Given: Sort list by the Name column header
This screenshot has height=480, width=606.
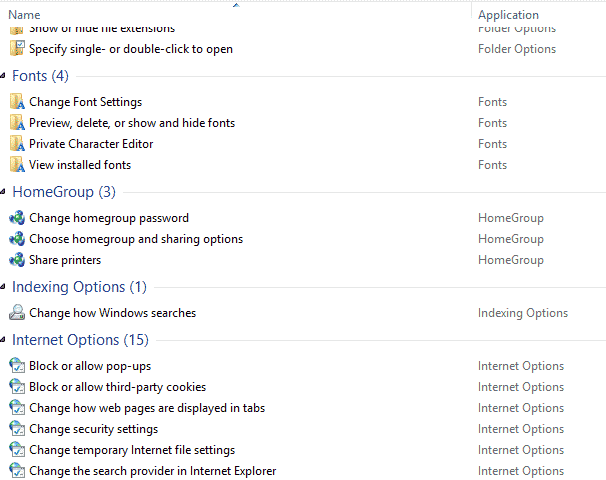Looking at the screenshot, I should pos(24,15).
